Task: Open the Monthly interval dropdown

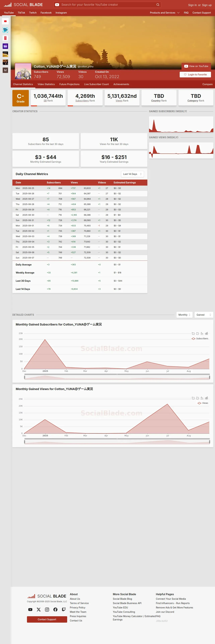Action: (x=185, y=315)
